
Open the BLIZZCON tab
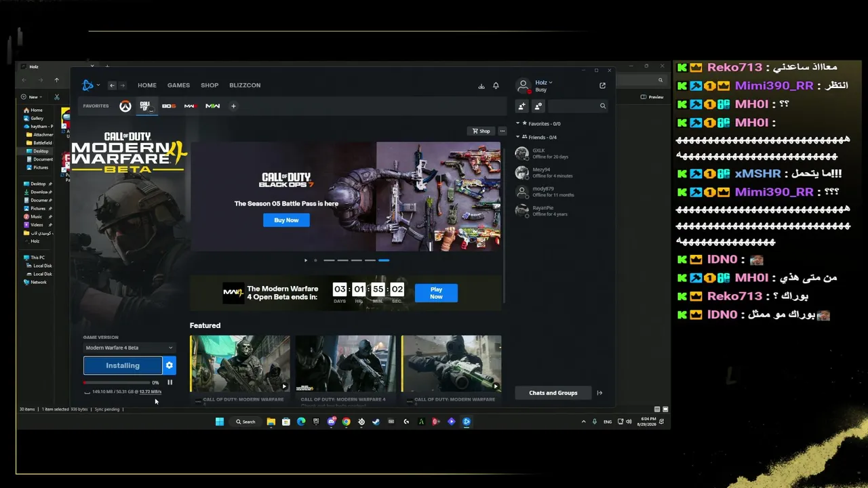pos(245,85)
